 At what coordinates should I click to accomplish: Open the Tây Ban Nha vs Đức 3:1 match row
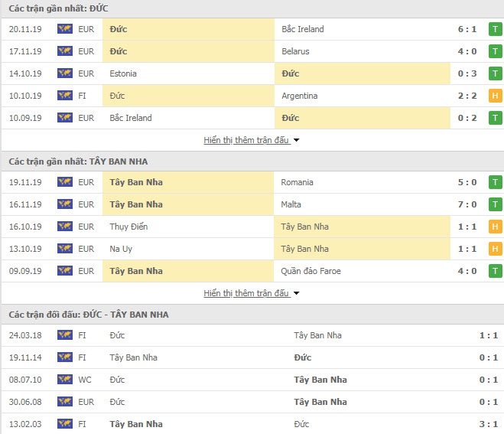(252, 424)
